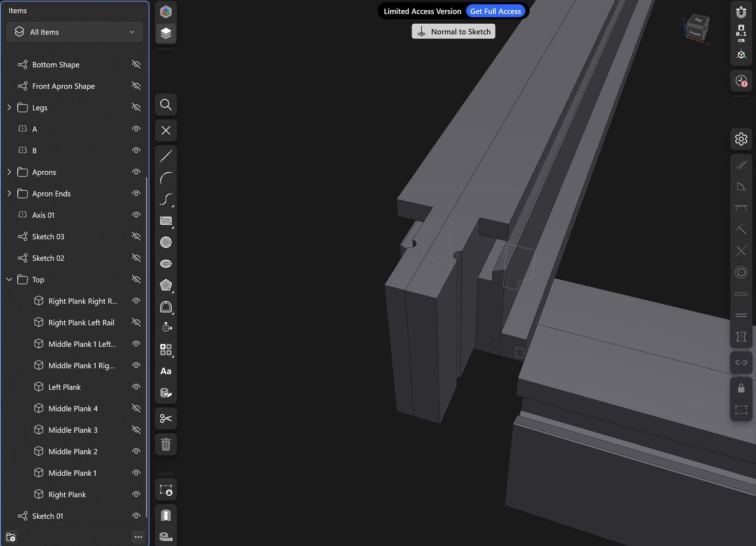The image size is (756, 546).
Task: Select the Trim scissors tool
Action: [x=166, y=419]
